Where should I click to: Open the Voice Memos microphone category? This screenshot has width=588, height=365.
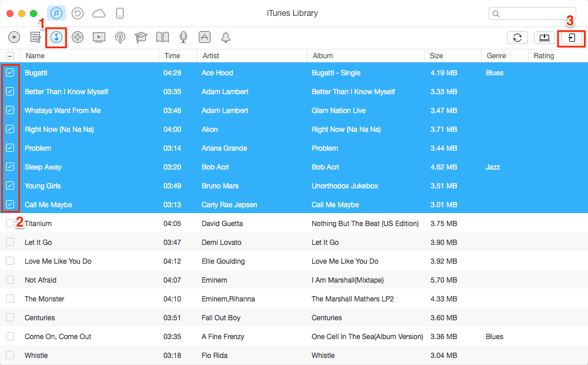click(x=183, y=37)
